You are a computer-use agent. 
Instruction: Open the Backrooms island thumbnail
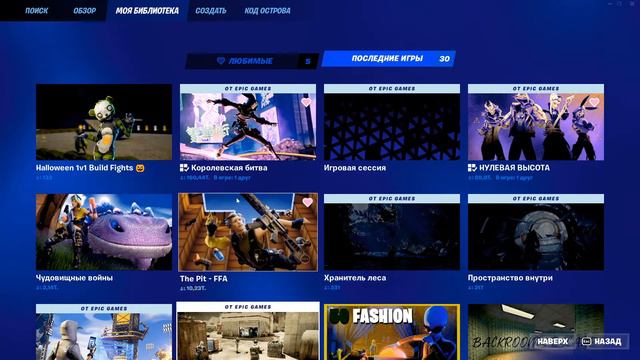click(x=536, y=332)
